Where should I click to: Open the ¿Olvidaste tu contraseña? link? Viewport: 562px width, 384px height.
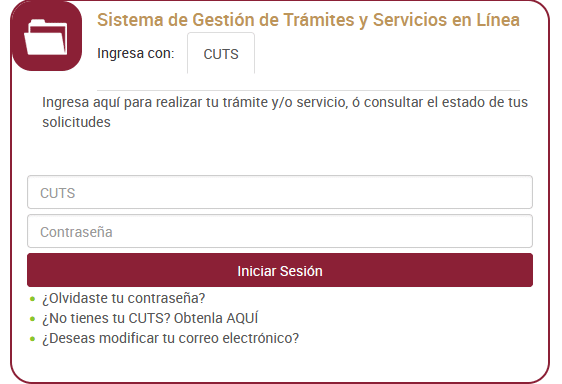124,298
